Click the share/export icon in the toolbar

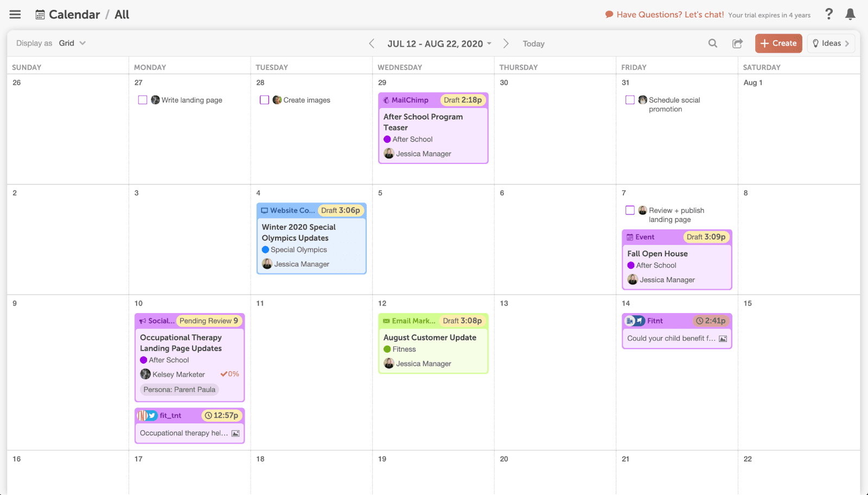tap(737, 43)
